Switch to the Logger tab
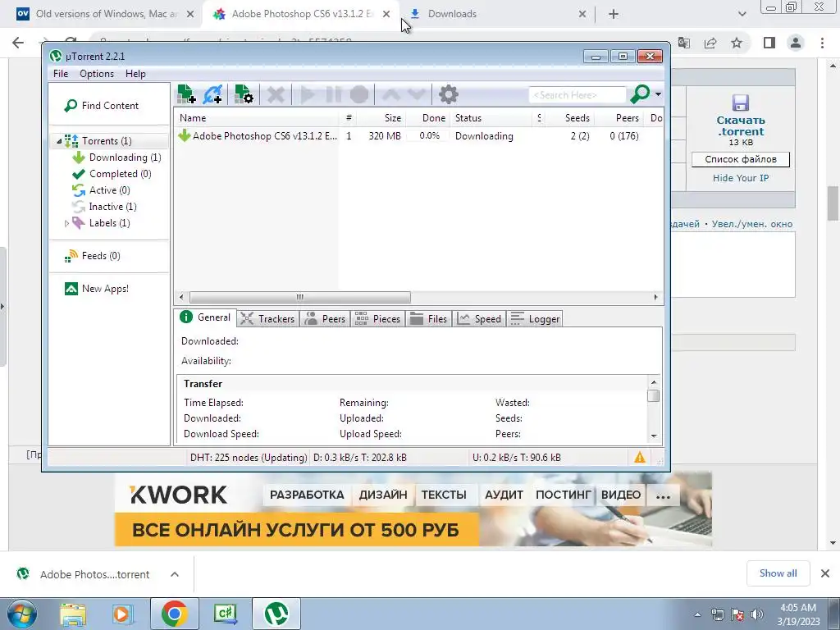This screenshot has height=630, width=840. (x=535, y=319)
